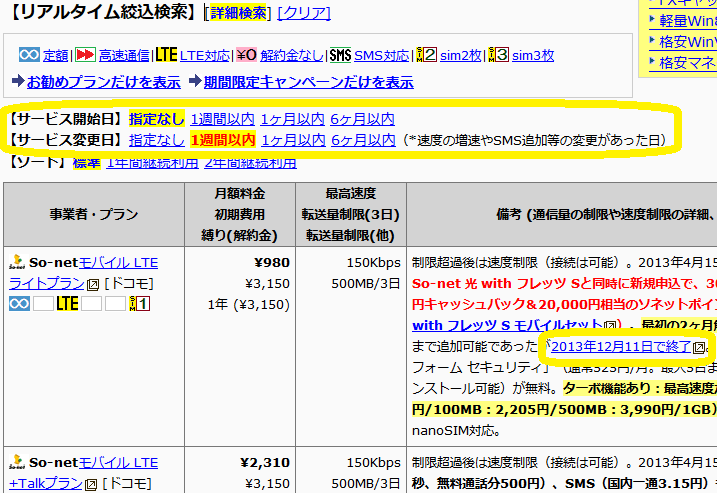The height and width of the screenshot is (493, 717).
Task: Click the SIM 1 badge under ライトプラン
Action: coord(139,304)
